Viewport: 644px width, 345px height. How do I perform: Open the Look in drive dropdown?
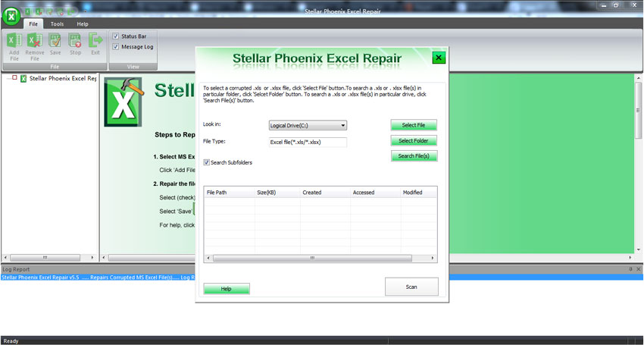pyautogui.click(x=308, y=125)
